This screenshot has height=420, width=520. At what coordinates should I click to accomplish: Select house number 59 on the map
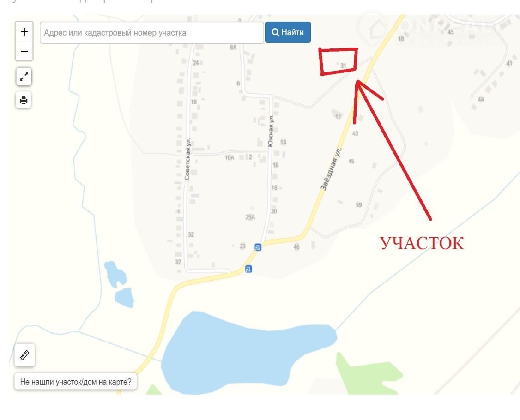[x=359, y=205]
